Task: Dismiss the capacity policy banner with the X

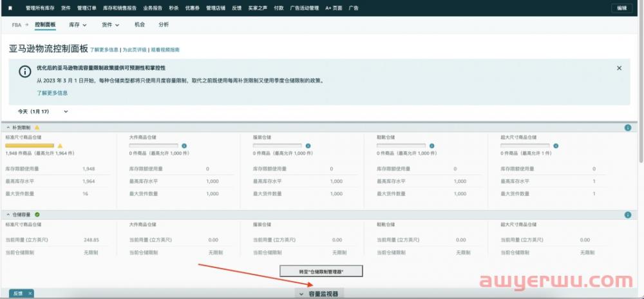Action: 619,68
